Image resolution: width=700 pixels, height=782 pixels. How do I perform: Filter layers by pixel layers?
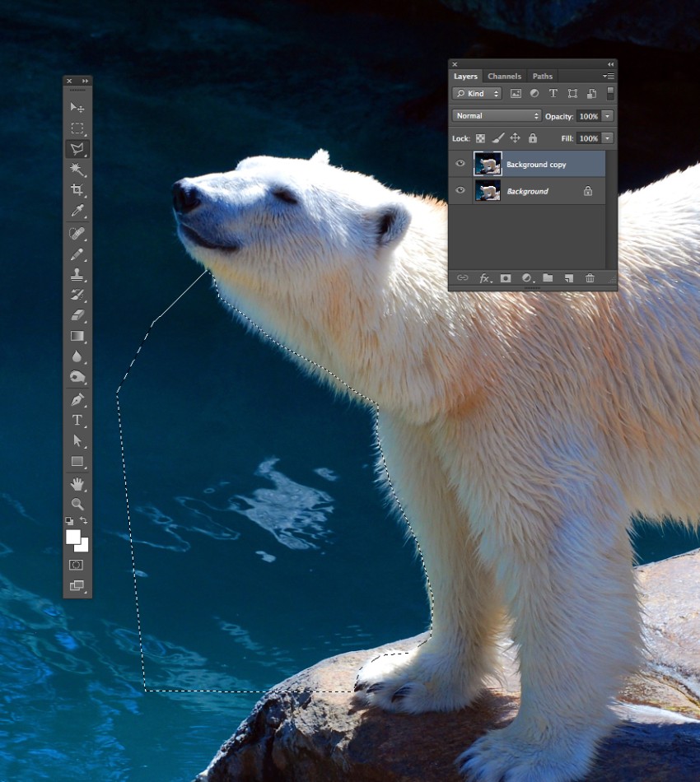(516, 93)
